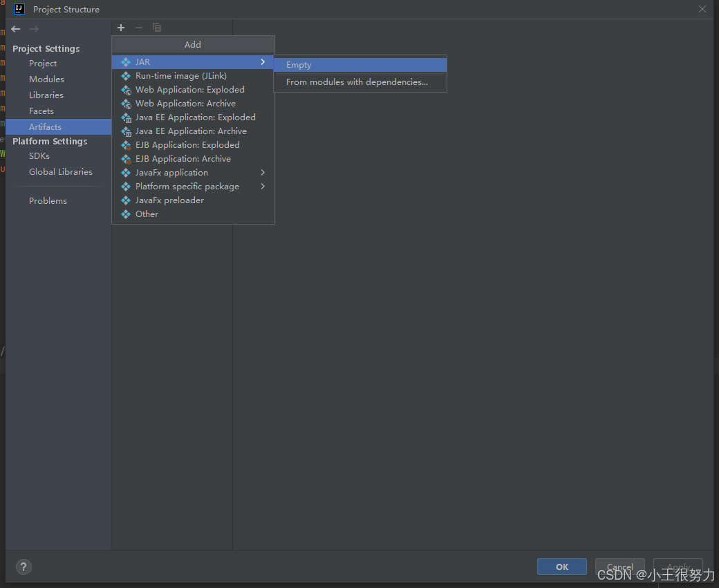719x588 pixels.
Task: Select the JAR menu entry
Action: (193, 62)
